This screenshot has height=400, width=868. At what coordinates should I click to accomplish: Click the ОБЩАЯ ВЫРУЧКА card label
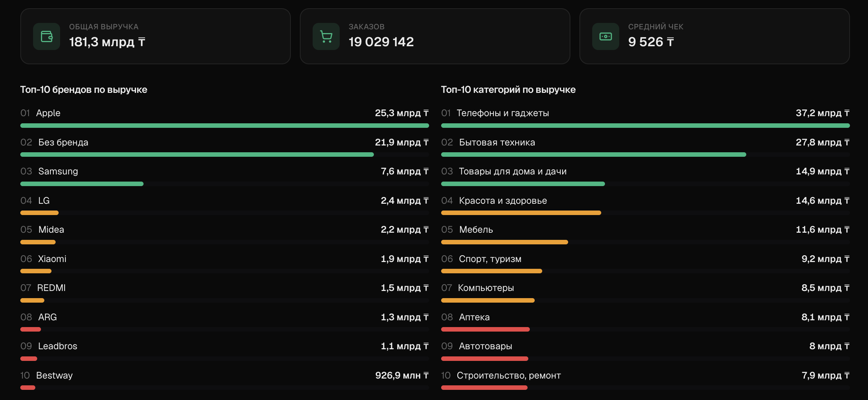(x=104, y=27)
